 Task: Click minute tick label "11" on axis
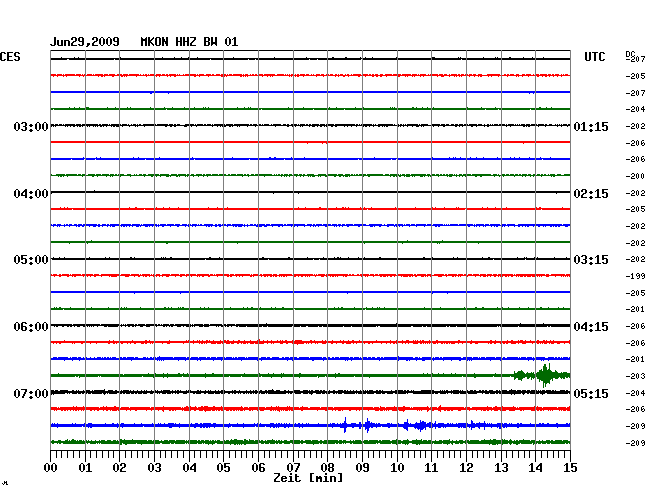(431, 468)
